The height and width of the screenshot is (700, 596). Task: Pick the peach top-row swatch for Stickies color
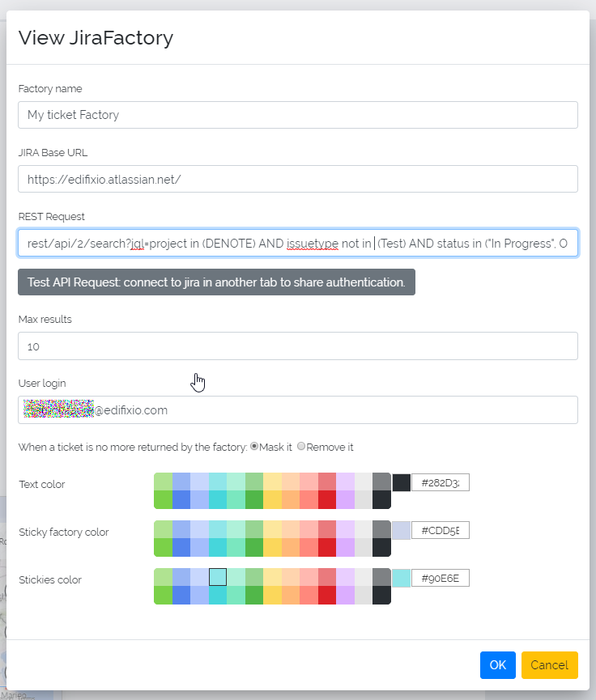[x=291, y=577]
